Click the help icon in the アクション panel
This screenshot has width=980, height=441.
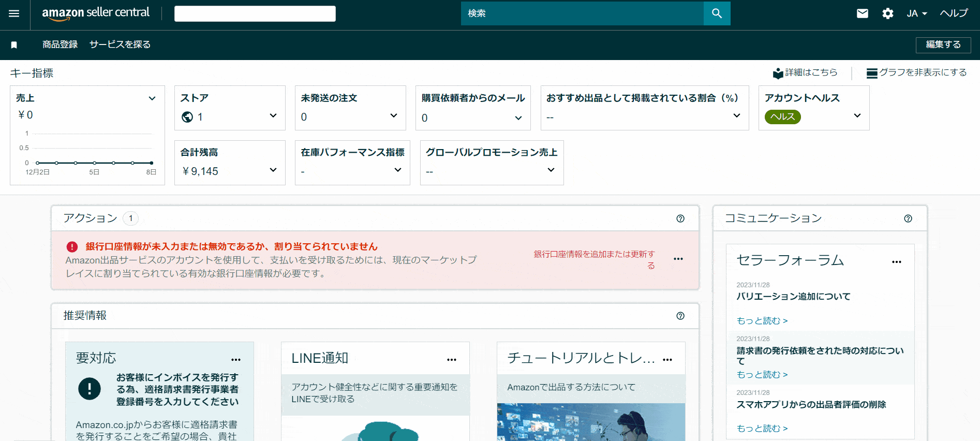click(680, 218)
